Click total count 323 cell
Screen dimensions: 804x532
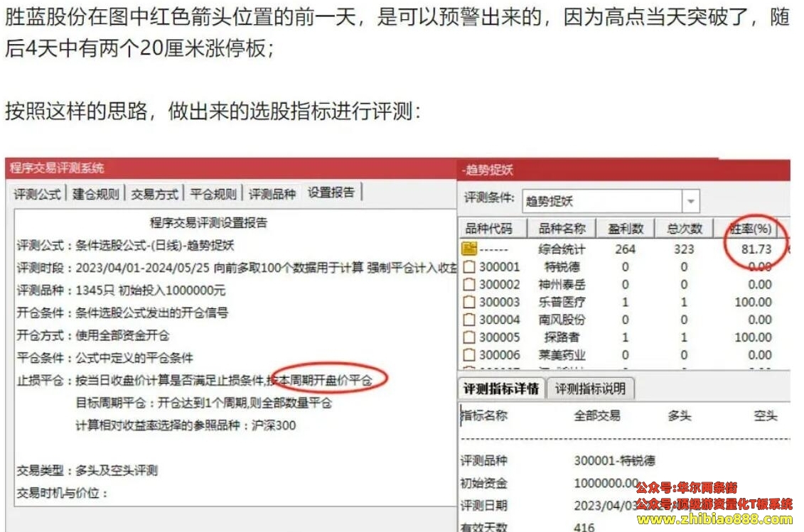pos(684,249)
